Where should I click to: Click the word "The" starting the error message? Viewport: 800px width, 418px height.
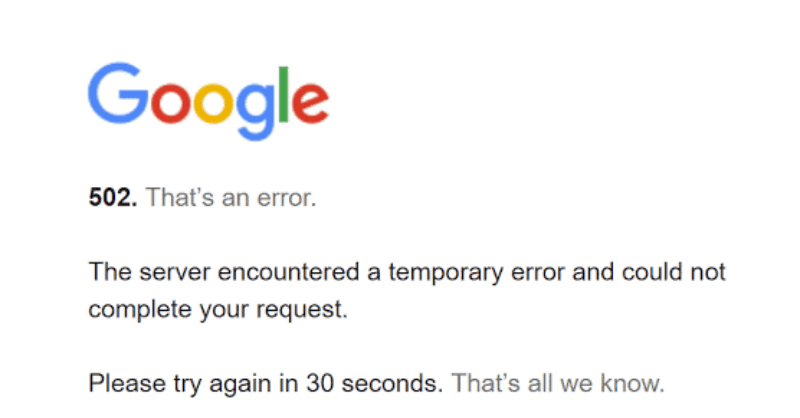[x=106, y=272]
